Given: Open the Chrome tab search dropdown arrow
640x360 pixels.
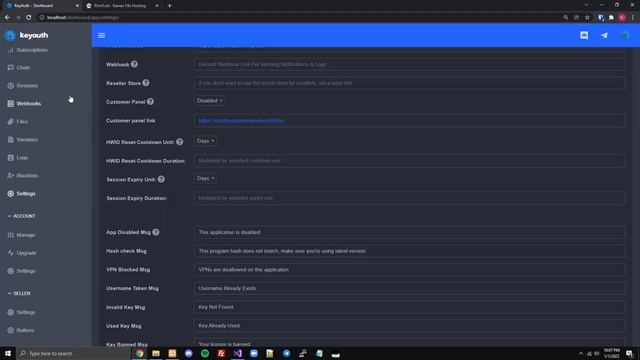Looking at the screenshot, I should coord(586,5).
